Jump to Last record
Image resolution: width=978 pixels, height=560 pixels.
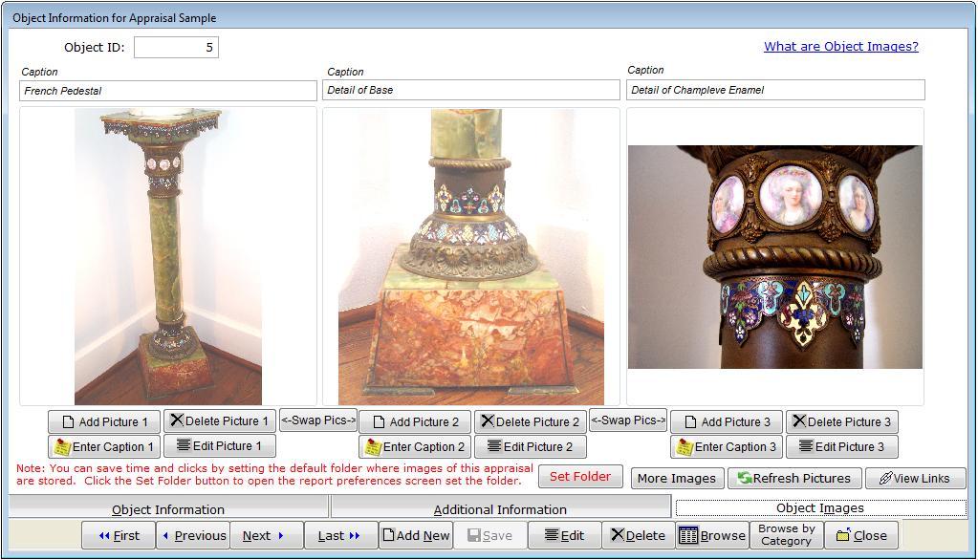pyautogui.click(x=340, y=535)
